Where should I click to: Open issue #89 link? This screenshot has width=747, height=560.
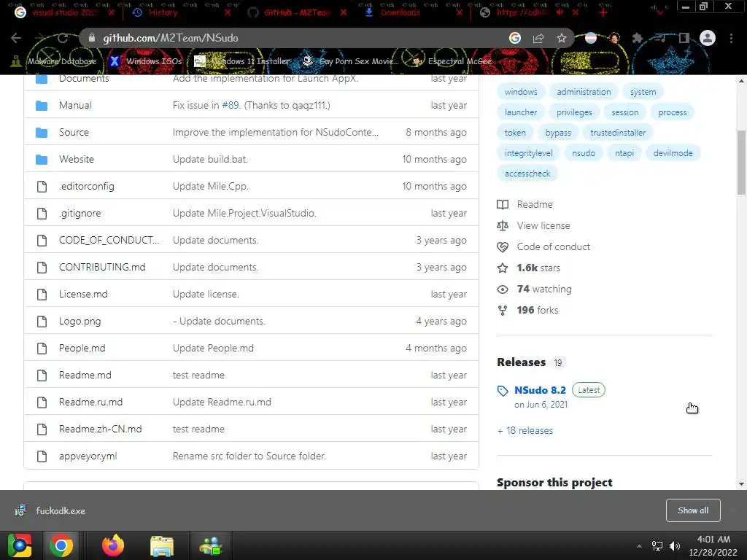click(231, 105)
